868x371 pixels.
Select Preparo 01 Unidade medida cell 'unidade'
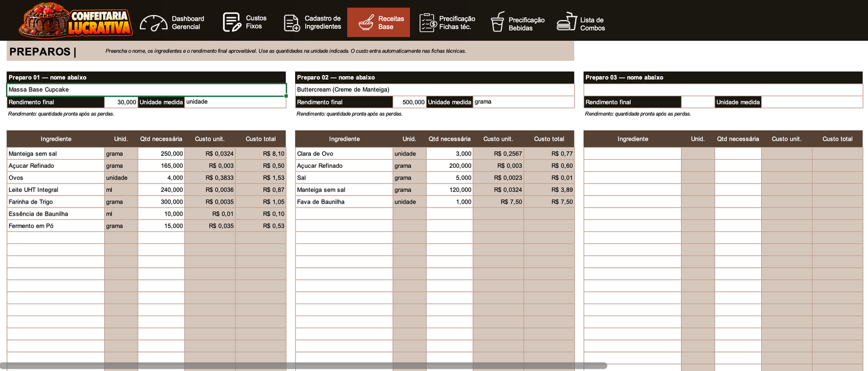[x=235, y=102]
